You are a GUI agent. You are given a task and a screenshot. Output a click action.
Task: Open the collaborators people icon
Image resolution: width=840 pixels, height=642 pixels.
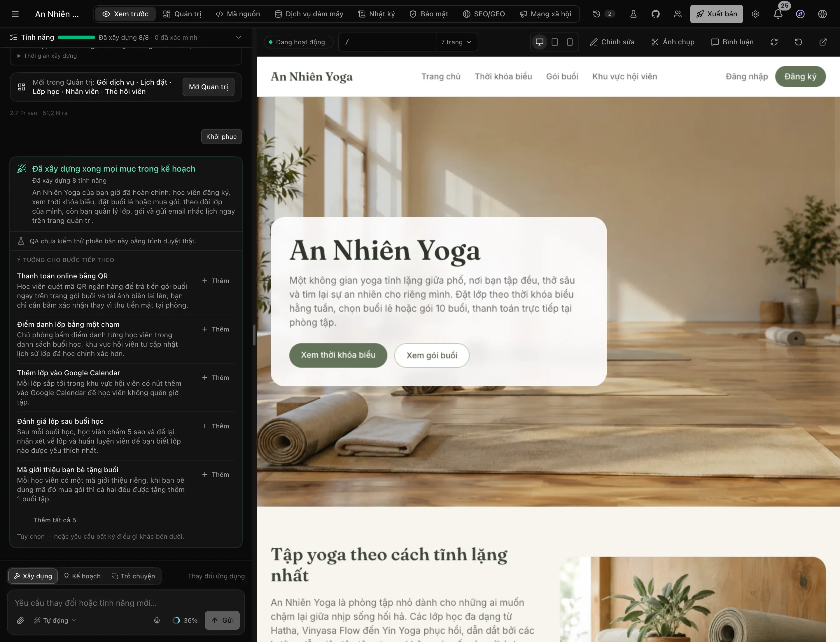(678, 14)
